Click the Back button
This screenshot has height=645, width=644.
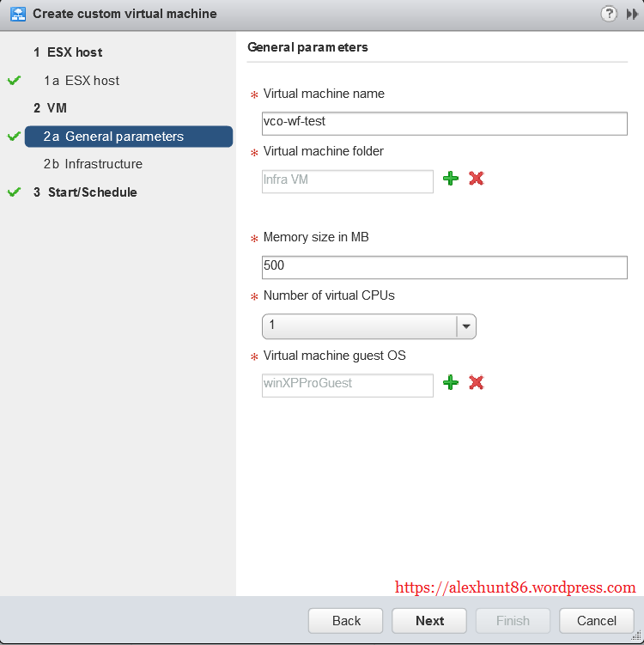tap(346, 620)
